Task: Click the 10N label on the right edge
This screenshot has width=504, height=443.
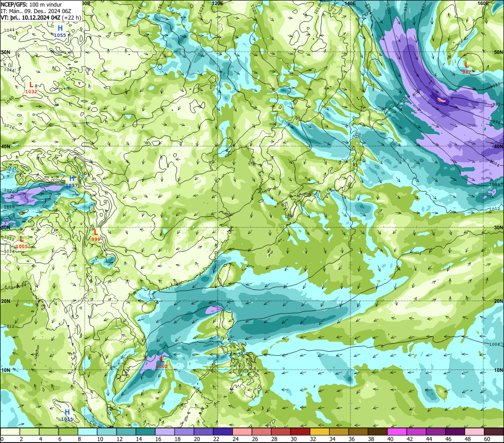Action: pyautogui.click(x=498, y=370)
